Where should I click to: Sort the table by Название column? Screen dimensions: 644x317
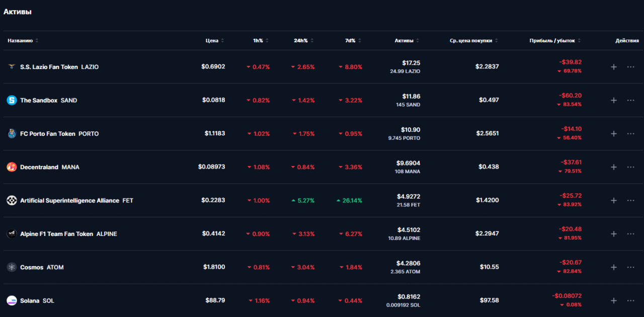point(23,40)
